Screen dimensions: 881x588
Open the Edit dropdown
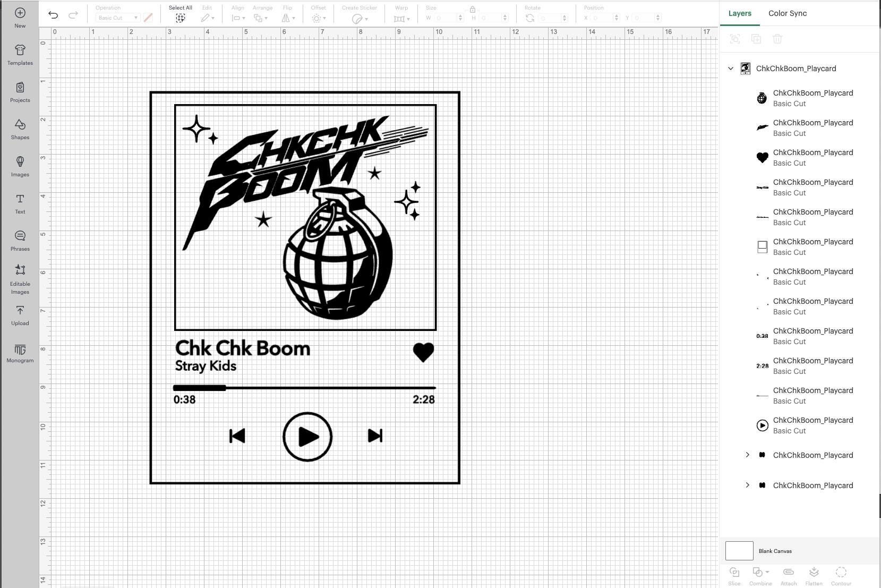(207, 18)
